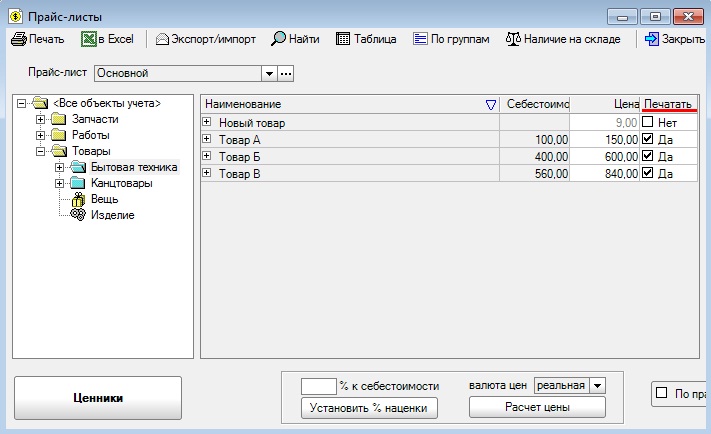The height and width of the screenshot is (434, 711).
Task: Open the валюта цен dropdown
Action: coord(597,386)
